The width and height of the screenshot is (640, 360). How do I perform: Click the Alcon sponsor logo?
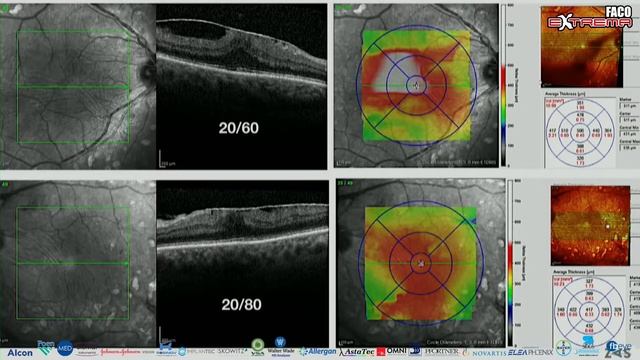pos(20,353)
